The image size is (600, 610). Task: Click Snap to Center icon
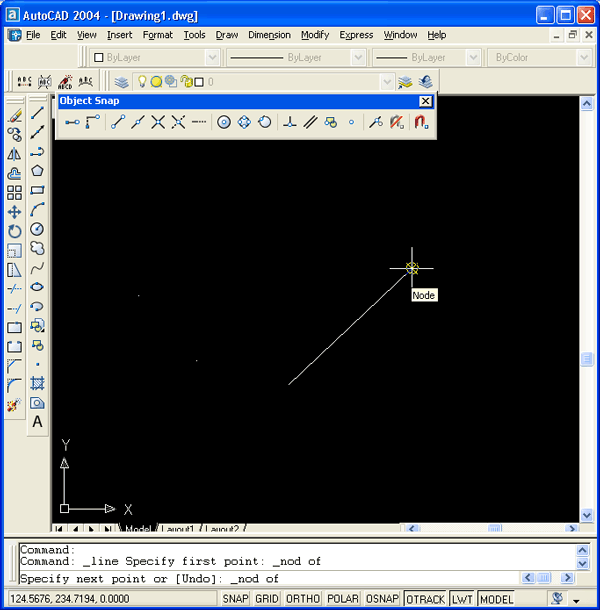click(x=224, y=122)
